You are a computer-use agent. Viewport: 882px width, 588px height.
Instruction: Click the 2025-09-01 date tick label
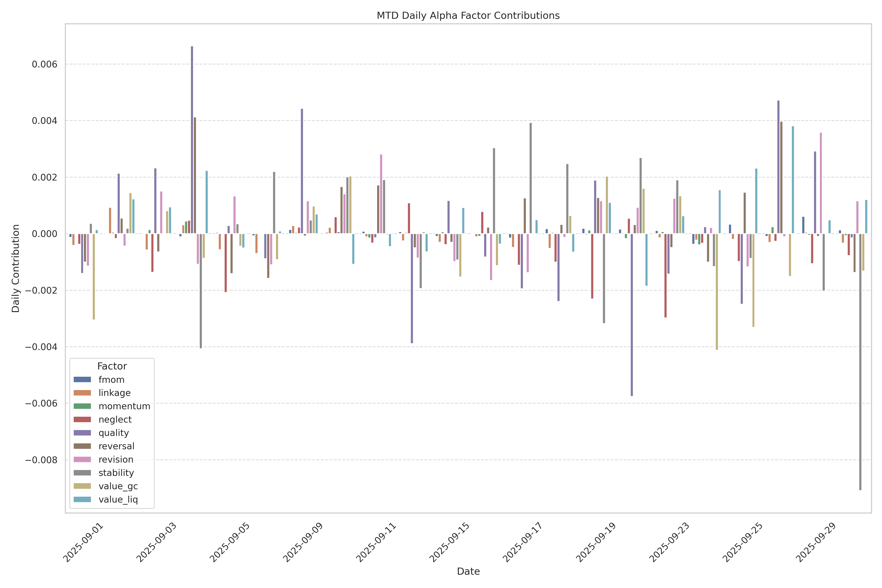coord(83,543)
